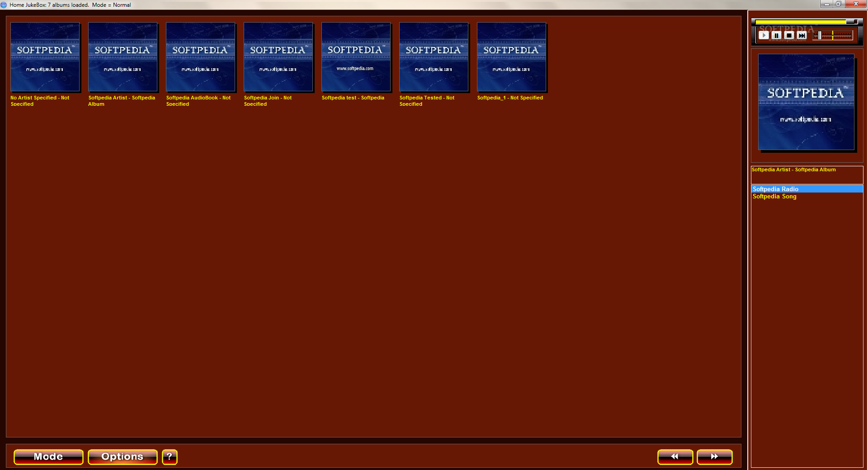Select the No Artist Specified album cover
This screenshot has height=470, width=868.
click(x=45, y=57)
